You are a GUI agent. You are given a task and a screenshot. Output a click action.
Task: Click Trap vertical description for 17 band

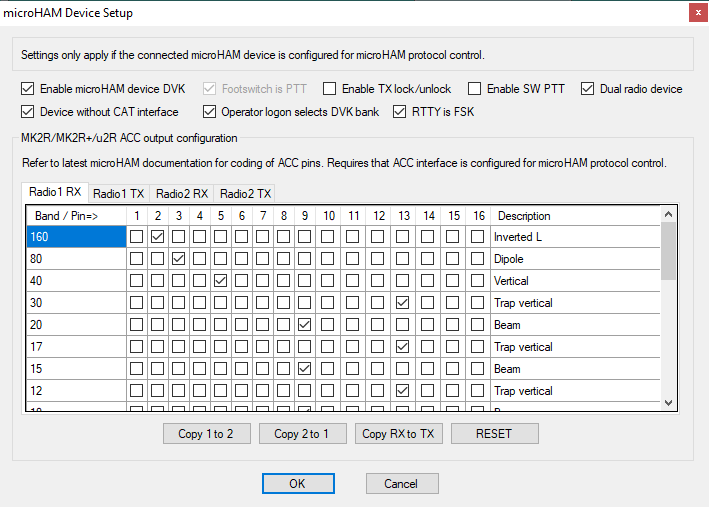[575, 347]
